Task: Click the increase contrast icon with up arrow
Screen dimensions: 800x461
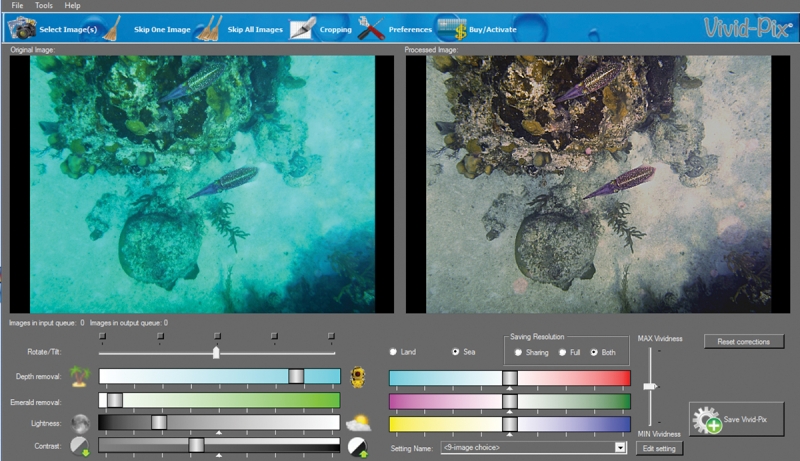Action: point(358,447)
